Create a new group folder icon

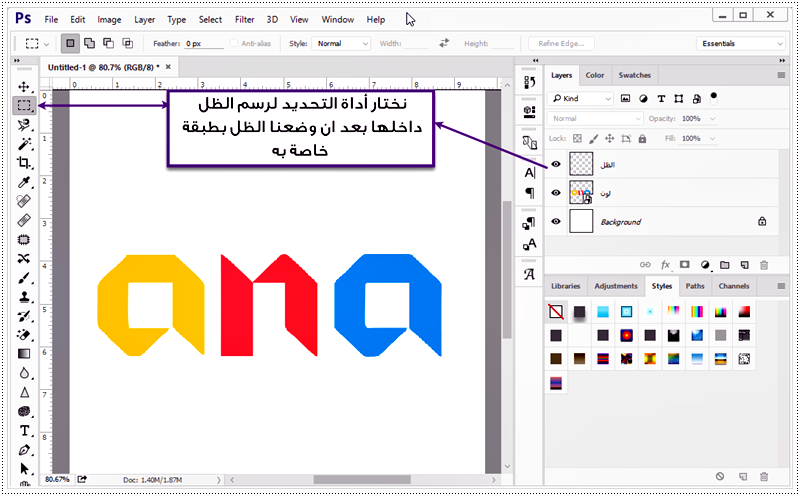pyautogui.click(x=724, y=265)
